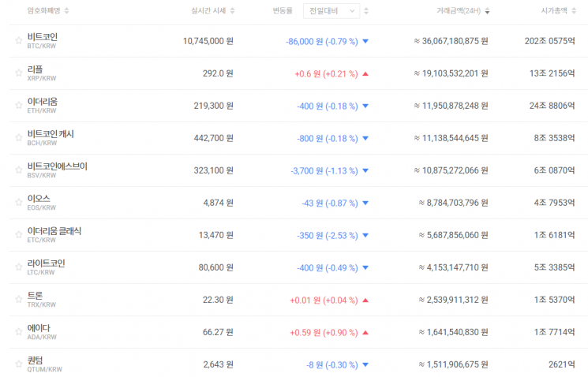Click the change +0.6 원 (+0.21 %)
Screen dimensions: 588x377
click(x=326, y=74)
